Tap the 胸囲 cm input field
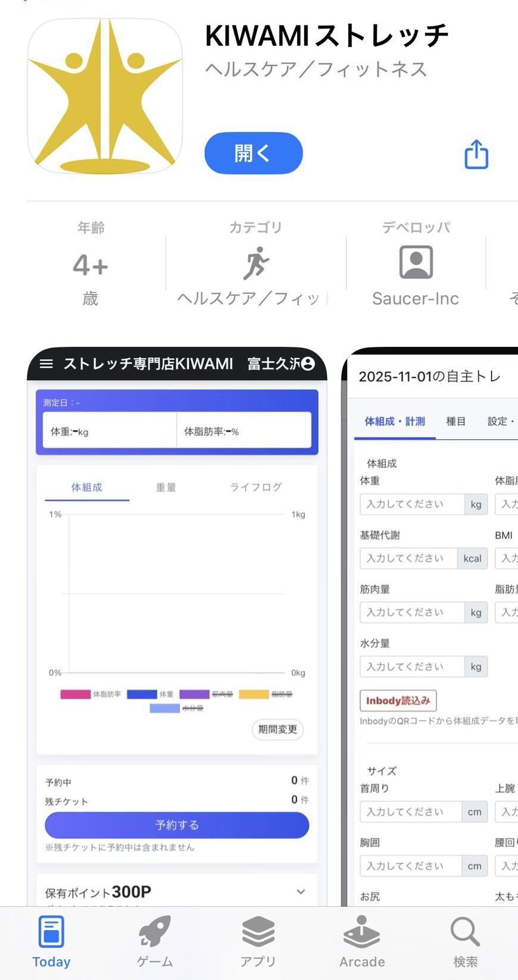This screenshot has height=980, width=518. click(x=411, y=866)
